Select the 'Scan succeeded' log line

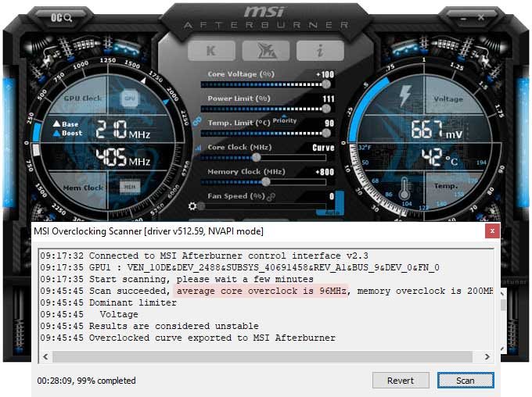(266, 291)
